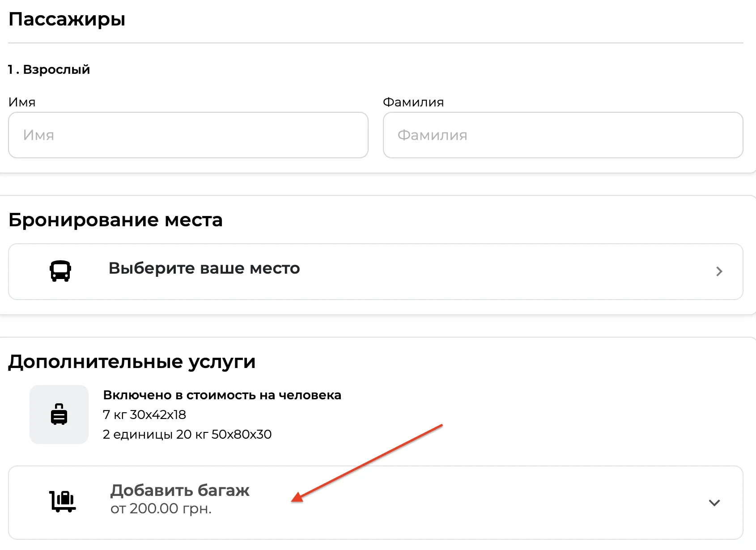
Task: Focus the Имя input field
Action: tap(188, 135)
